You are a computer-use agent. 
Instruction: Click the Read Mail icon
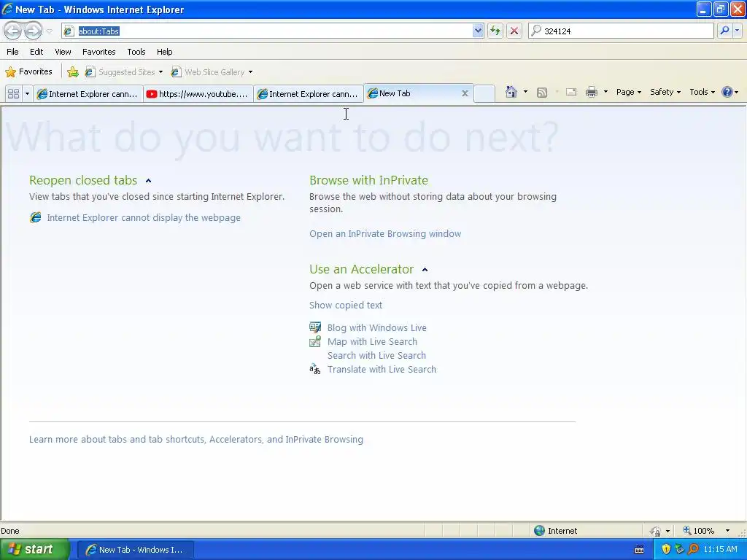(x=571, y=93)
